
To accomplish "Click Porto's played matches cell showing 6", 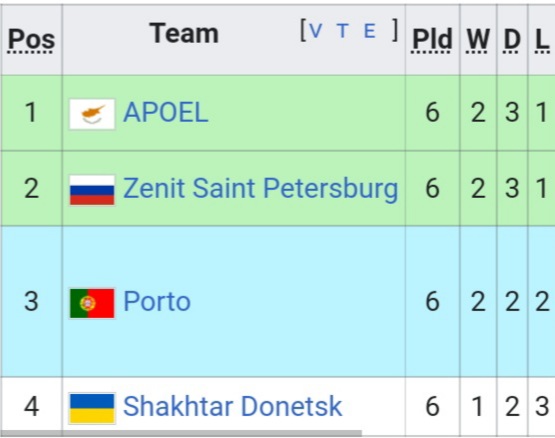I will 432,301.
